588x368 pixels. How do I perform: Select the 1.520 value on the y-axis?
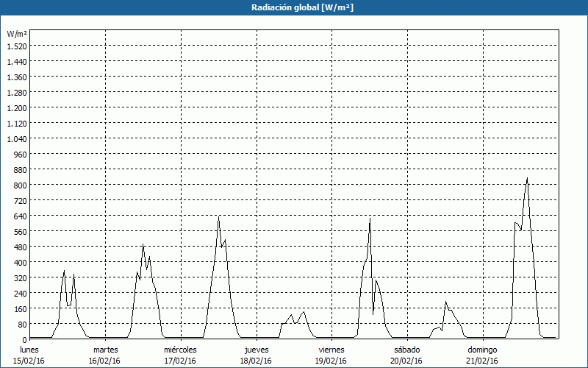point(16,46)
